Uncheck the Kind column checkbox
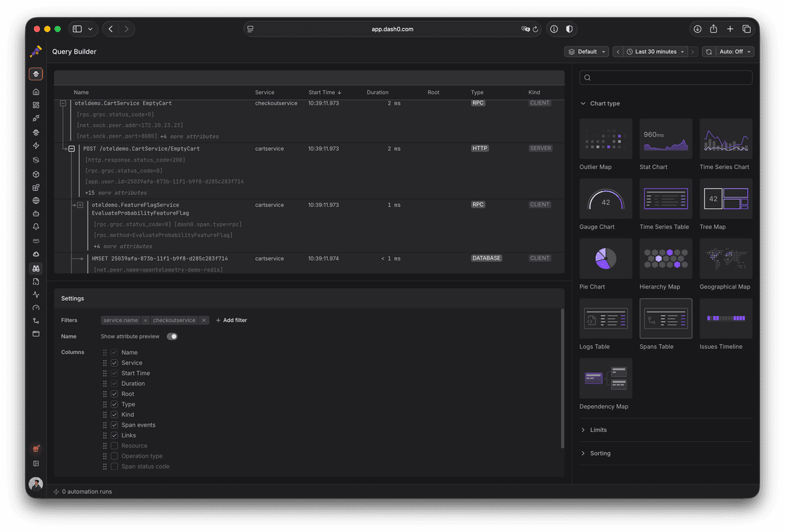This screenshot has width=785, height=532. pyautogui.click(x=114, y=415)
